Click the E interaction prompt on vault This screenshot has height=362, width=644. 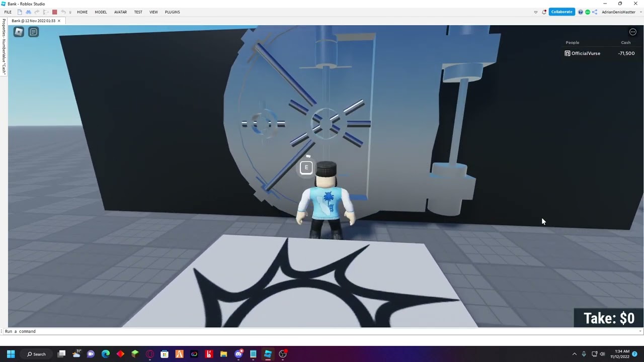tap(306, 167)
